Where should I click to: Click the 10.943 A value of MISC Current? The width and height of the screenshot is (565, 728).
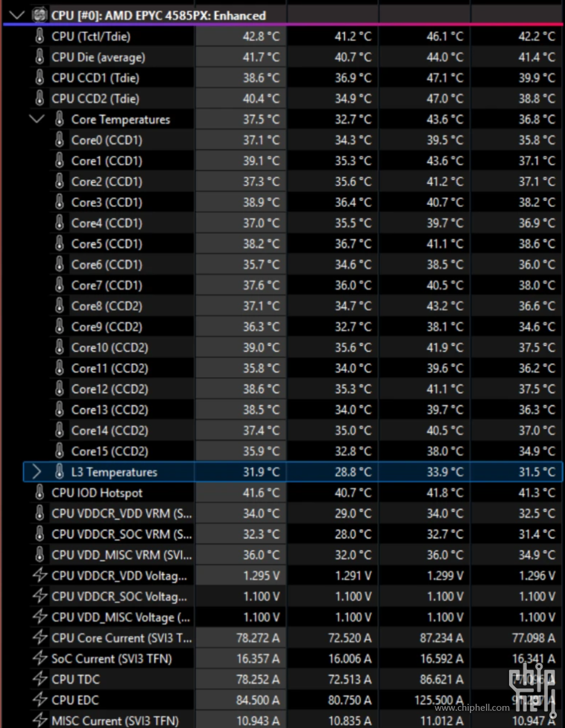point(258,721)
